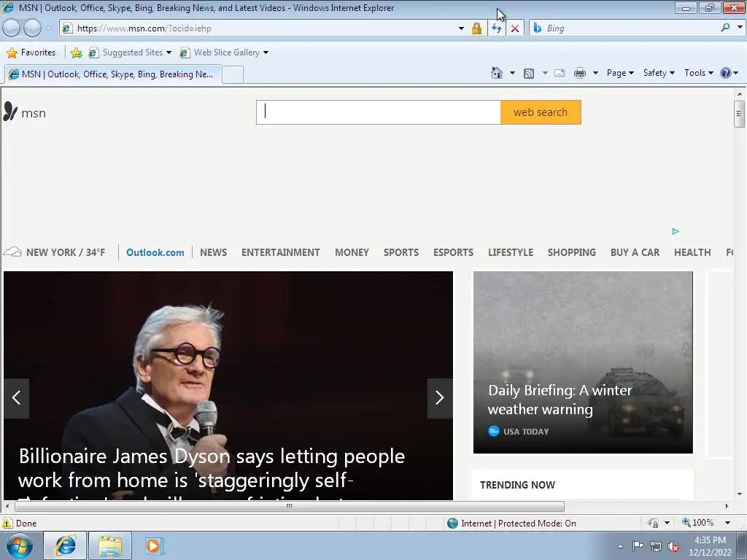This screenshot has width=747, height=560.
Task: Click the network tray icon
Action: (x=656, y=547)
